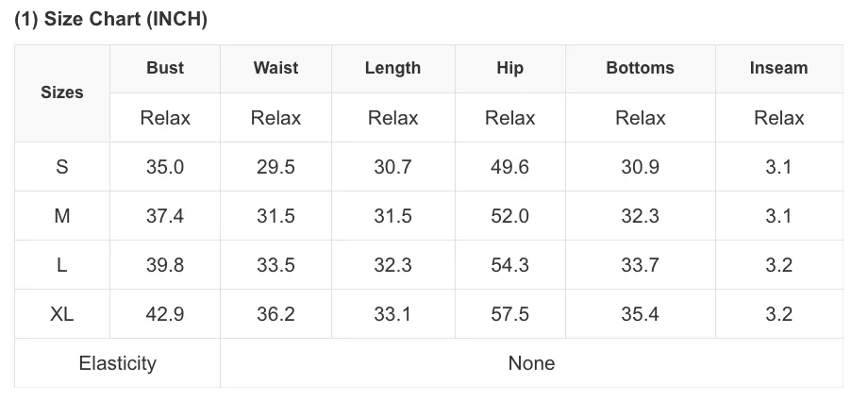
Task: Click the Bust column header
Action: [165, 69]
